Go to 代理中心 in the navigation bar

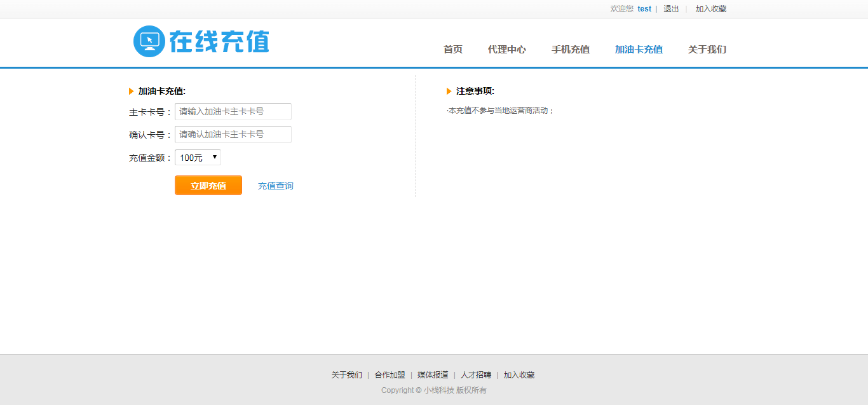pos(506,50)
